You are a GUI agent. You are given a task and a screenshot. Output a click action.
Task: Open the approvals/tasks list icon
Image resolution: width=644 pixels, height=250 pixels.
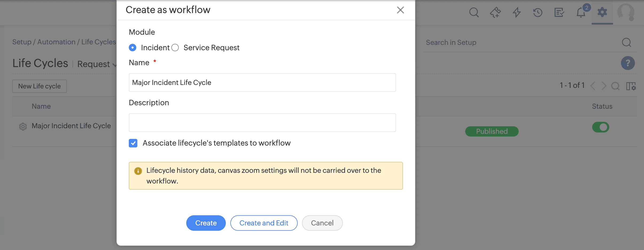coord(560,12)
